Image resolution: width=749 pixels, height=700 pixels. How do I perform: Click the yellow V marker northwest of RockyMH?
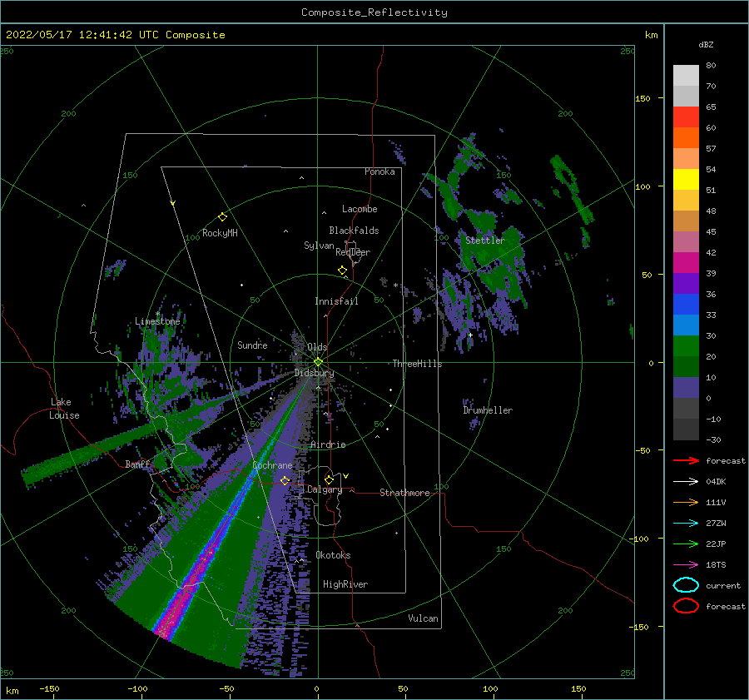coord(173,203)
